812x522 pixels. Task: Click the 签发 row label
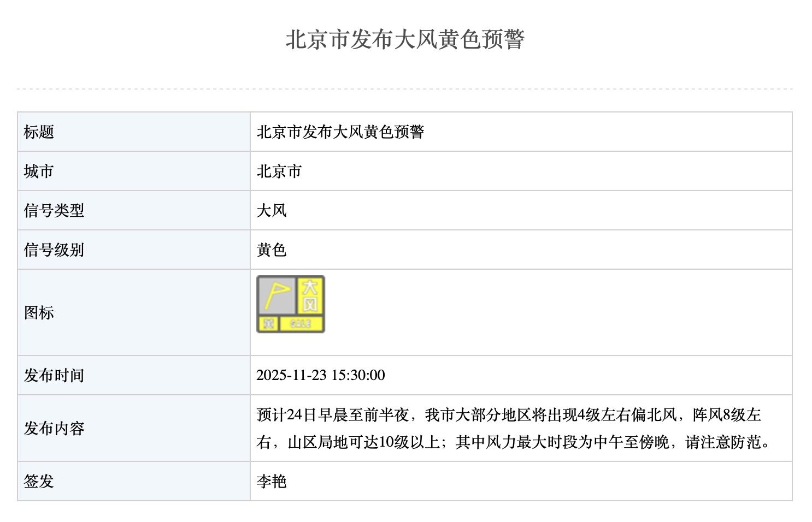[39, 482]
